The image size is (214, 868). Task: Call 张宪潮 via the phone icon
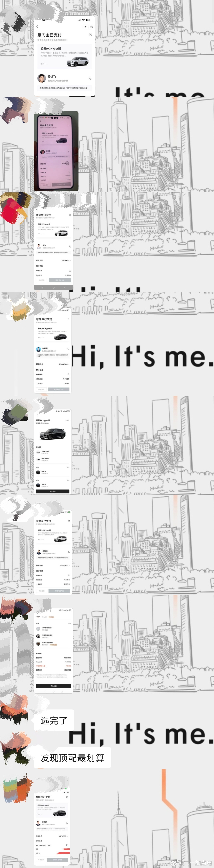click(x=67, y=823)
